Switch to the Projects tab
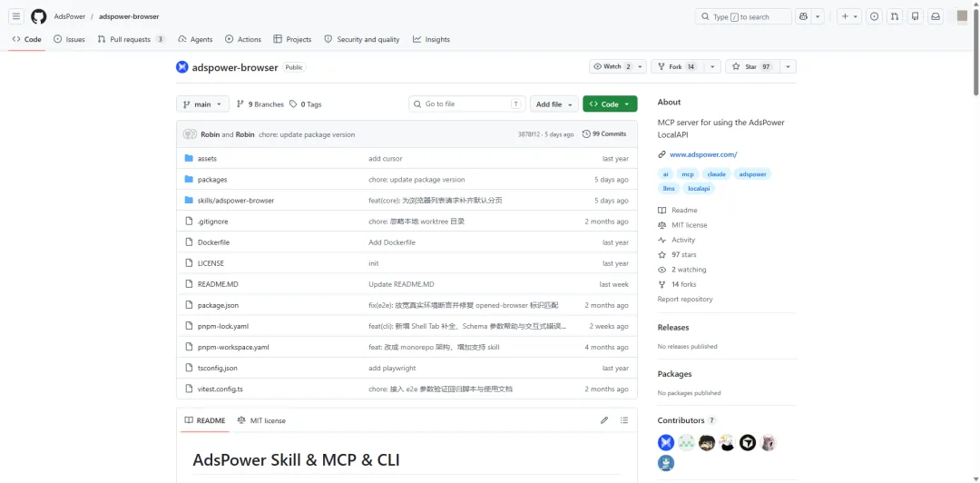 (292, 39)
